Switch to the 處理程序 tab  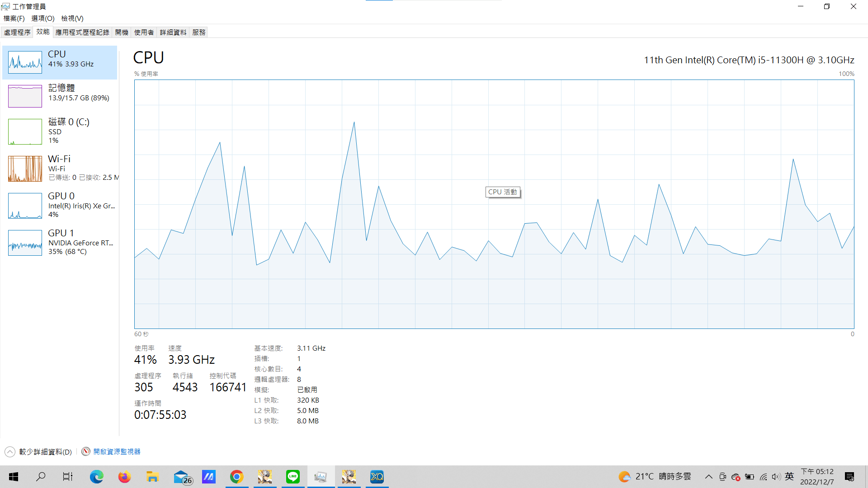coord(17,33)
